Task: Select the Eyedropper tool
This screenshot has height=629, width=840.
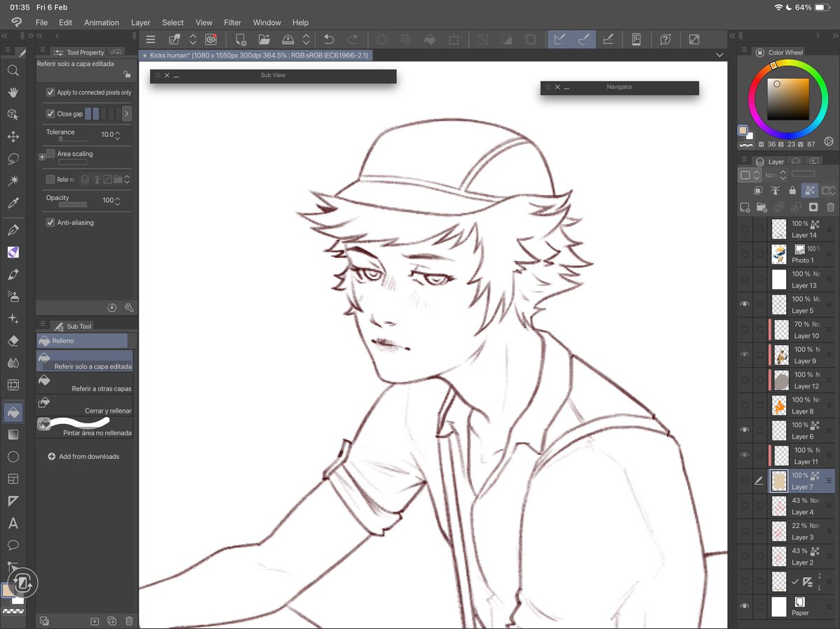Action: tap(14, 204)
